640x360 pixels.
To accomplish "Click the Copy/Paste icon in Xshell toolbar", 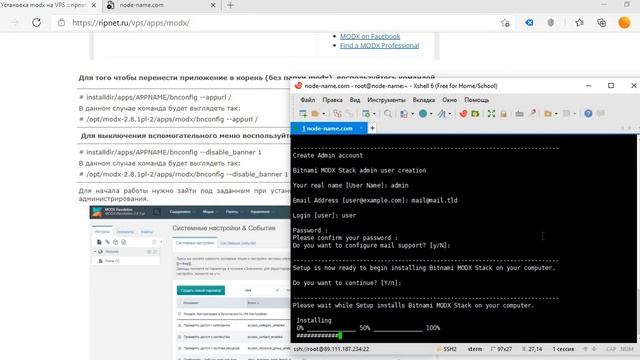I will tap(404, 113).
